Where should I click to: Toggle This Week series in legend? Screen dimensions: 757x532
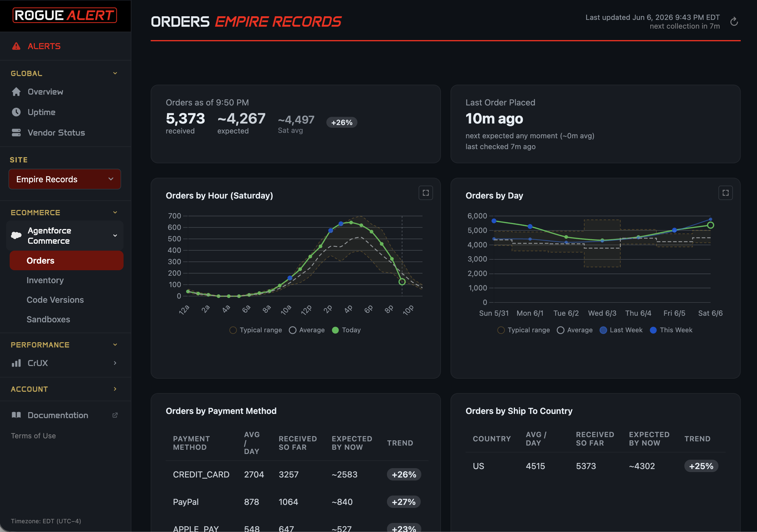click(x=671, y=330)
